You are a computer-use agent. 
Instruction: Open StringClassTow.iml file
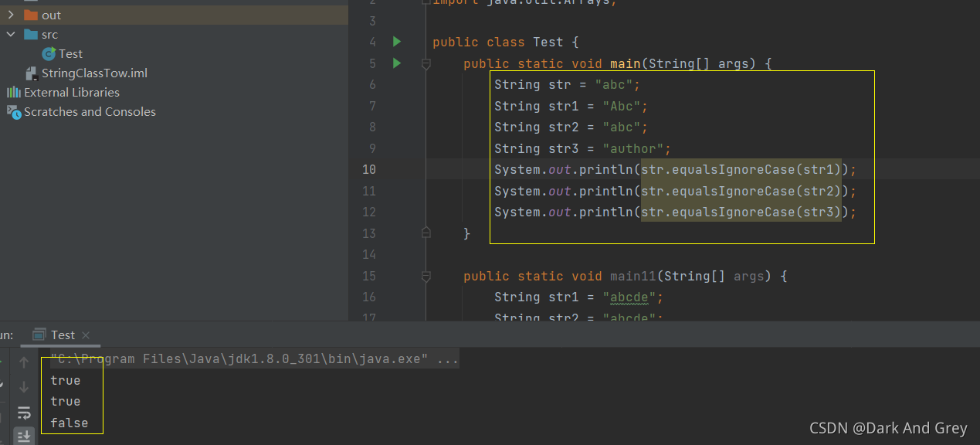[94, 73]
